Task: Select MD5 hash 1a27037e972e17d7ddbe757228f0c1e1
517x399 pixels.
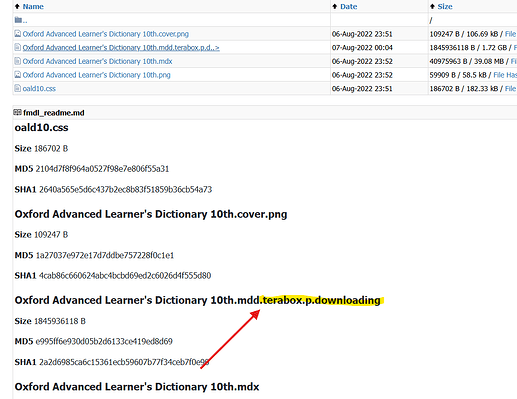Action: pyautogui.click(x=105, y=255)
